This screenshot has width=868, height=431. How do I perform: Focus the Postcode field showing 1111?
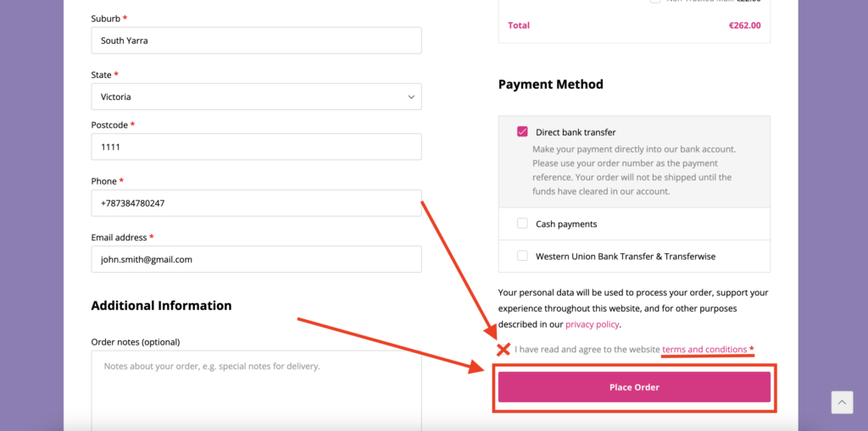coord(256,146)
